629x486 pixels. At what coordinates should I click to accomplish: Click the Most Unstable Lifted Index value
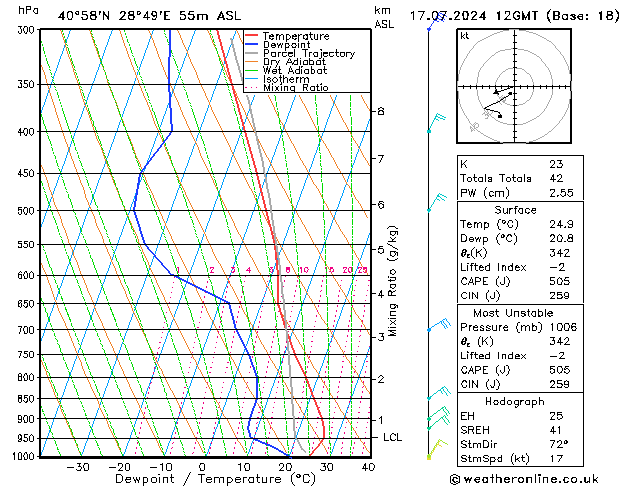(557, 356)
